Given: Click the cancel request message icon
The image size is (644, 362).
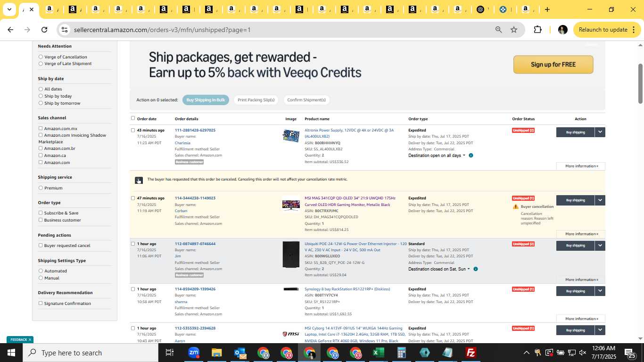Looking at the screenshot, I should coord(139,180).
